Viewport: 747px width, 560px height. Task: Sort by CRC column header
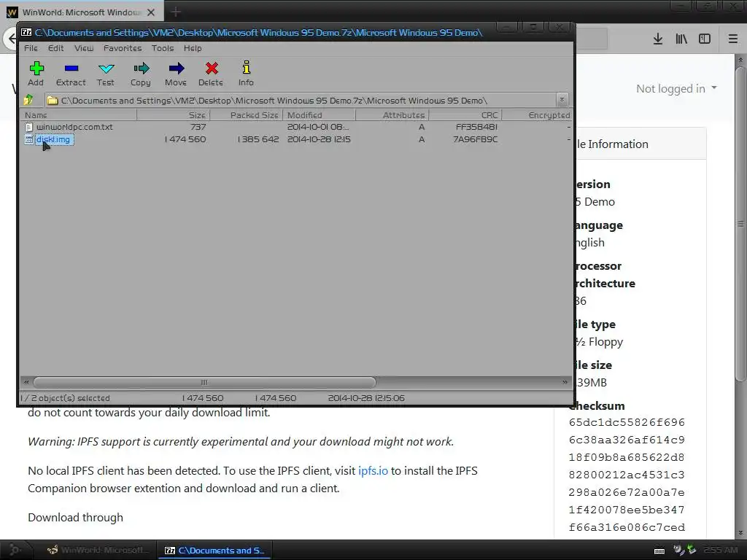(465, 114)
